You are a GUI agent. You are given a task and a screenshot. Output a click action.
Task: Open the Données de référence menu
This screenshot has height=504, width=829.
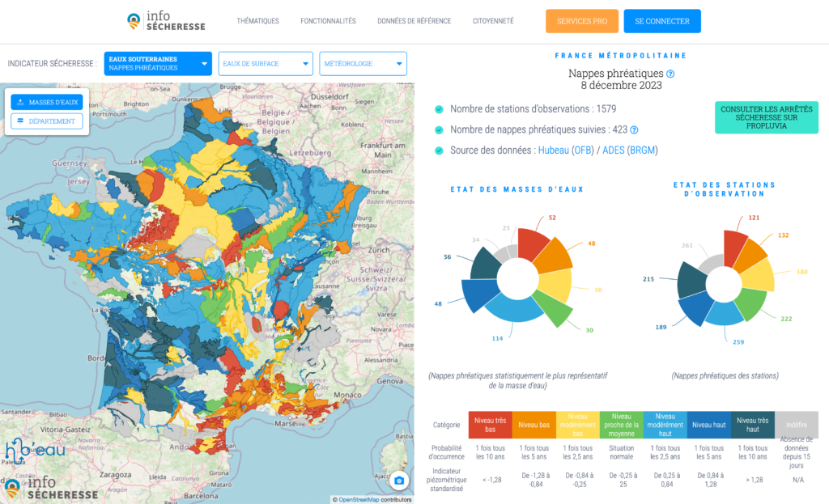click(x=414, y=21)
